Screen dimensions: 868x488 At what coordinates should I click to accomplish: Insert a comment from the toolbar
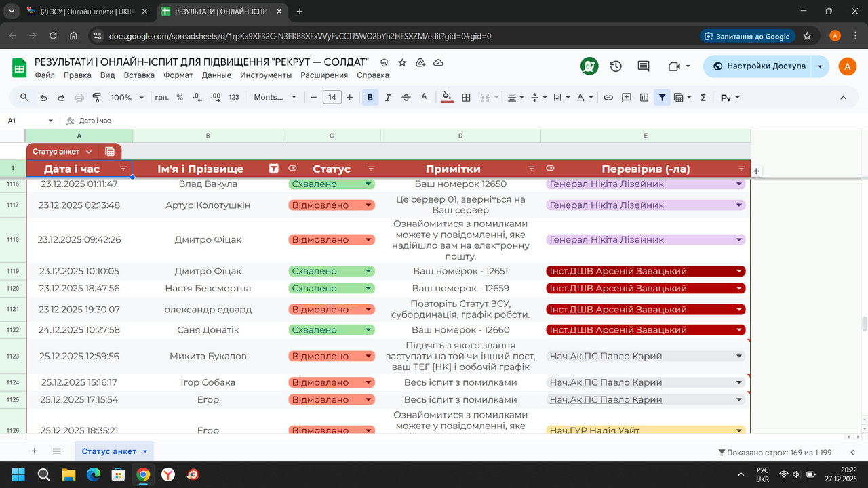pyautogui.click(x=627, y=98)
